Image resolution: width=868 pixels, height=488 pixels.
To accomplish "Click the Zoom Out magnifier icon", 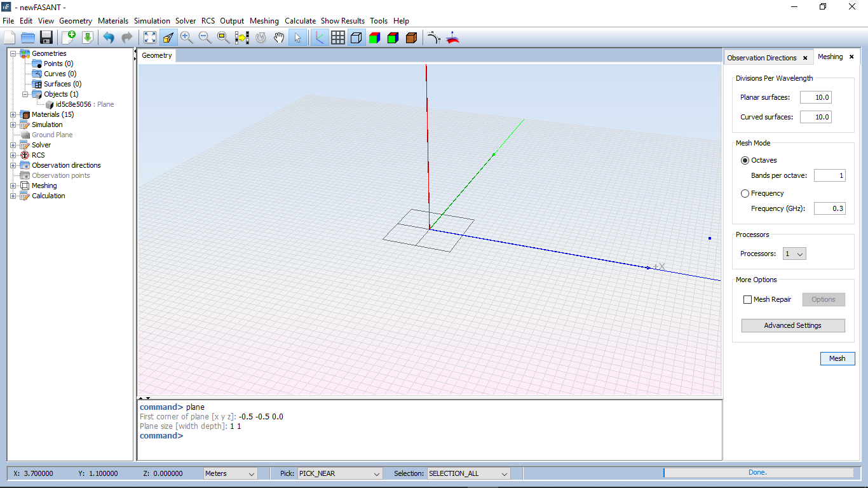I will [x=205, y=37].
